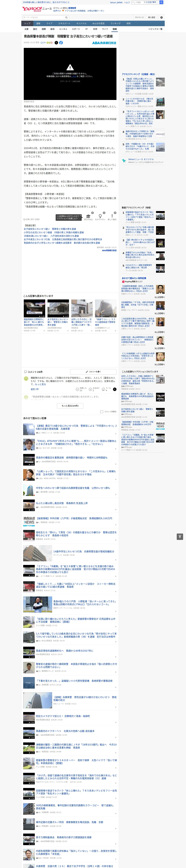Open related link 小学生の女児にわいせつ容疑
Screen dimensions: 186x868
pyautogui.click(x=54, y=232)
